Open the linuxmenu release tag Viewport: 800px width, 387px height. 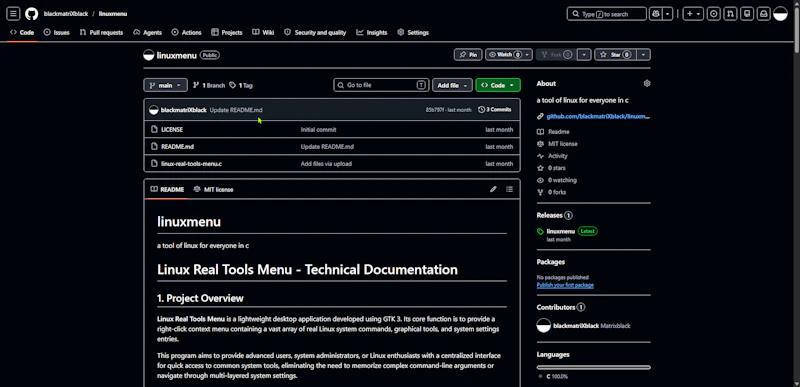(x=561, y=231)
